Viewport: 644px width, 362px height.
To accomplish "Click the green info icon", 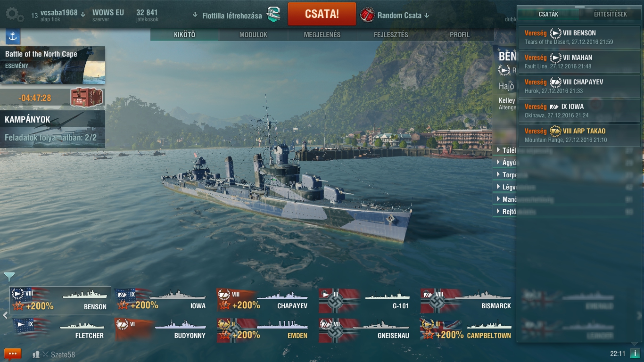I will (635, 354).
